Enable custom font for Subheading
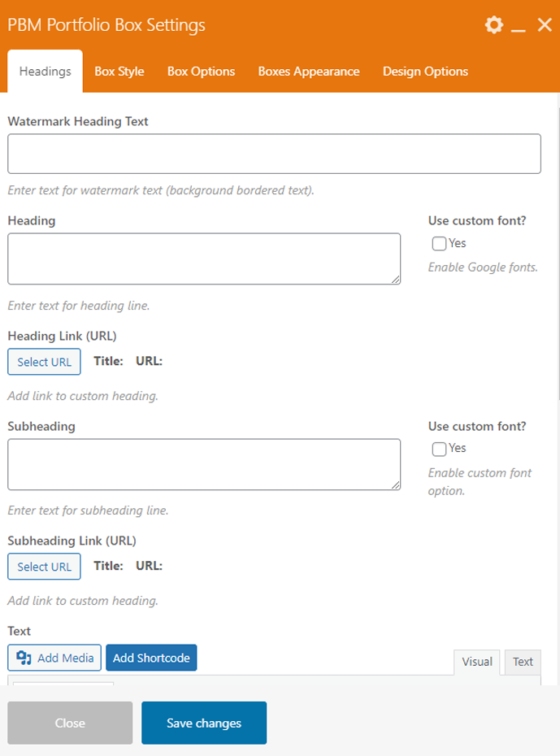 coord(440,448)
